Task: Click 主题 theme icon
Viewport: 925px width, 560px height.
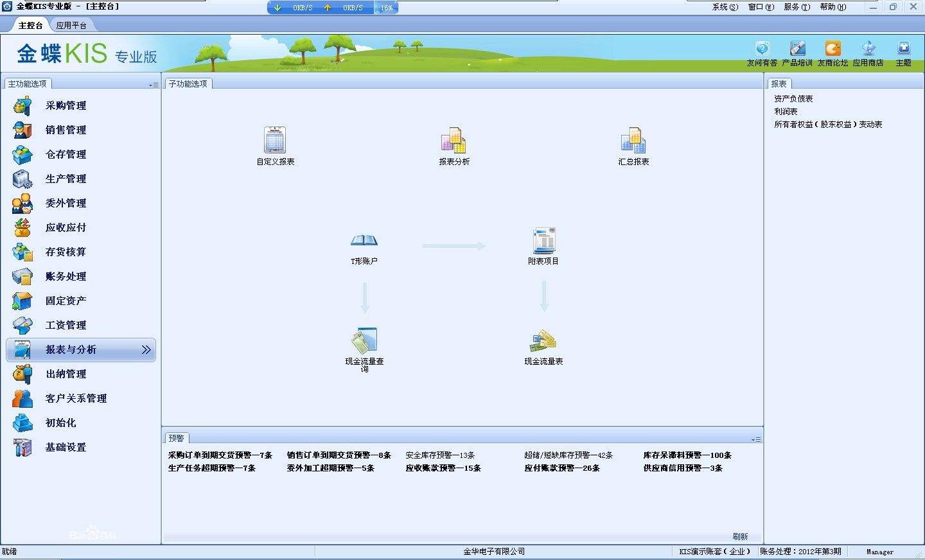Action: coord(904,49)
